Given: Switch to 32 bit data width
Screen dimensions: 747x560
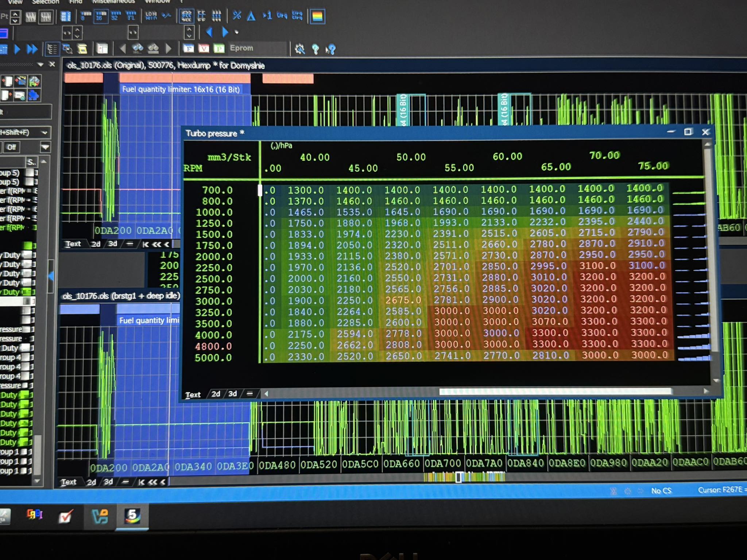Looking at the screenshot, I should tap(116, 16).
